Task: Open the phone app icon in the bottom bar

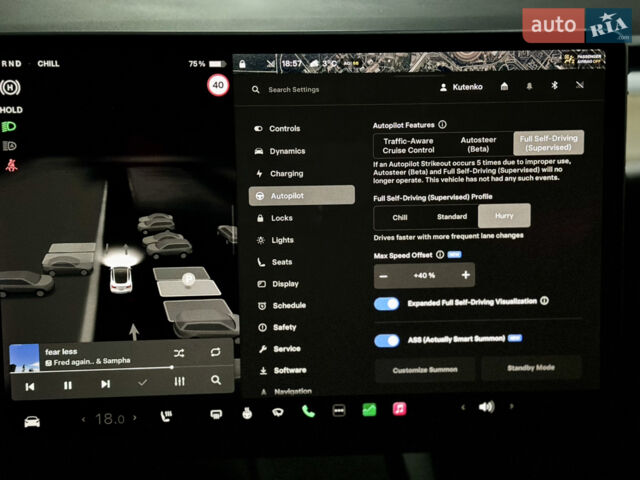Action: [x=308, y=411]
